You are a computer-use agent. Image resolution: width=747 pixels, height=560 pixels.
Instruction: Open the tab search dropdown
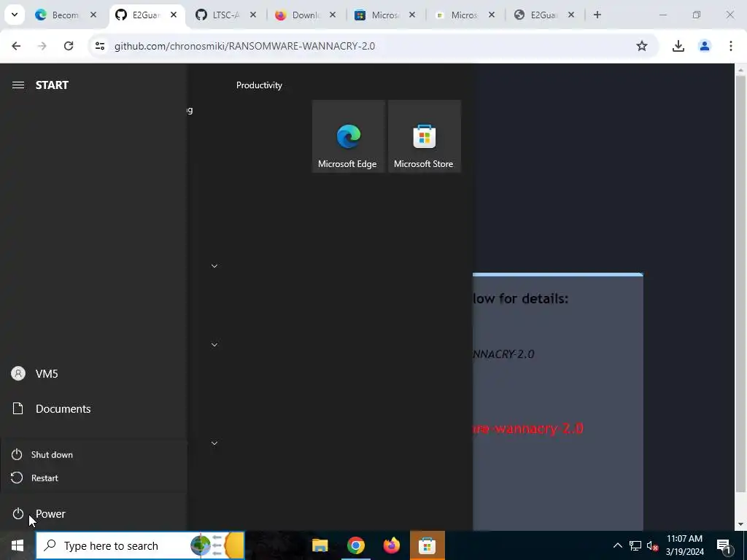pyautogui.click(x=15, y=15)
